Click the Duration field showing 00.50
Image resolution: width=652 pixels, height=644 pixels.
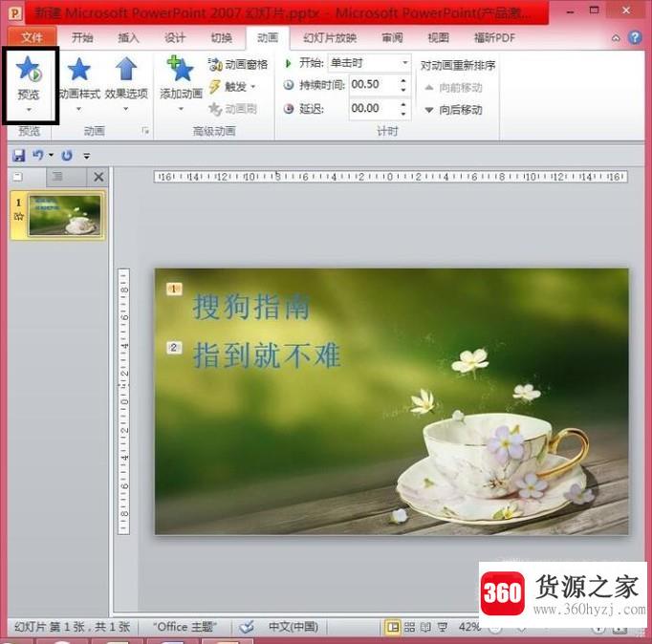pos(374,85)
